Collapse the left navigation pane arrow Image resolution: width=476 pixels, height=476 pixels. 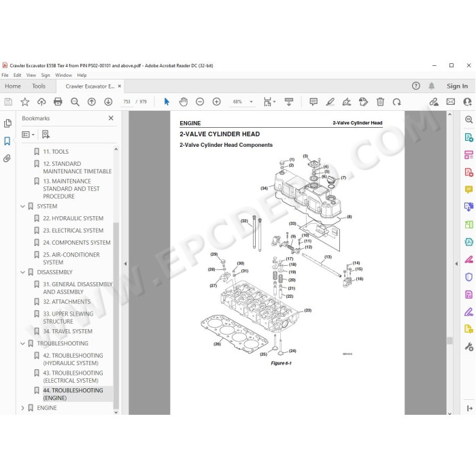point(125,264)
